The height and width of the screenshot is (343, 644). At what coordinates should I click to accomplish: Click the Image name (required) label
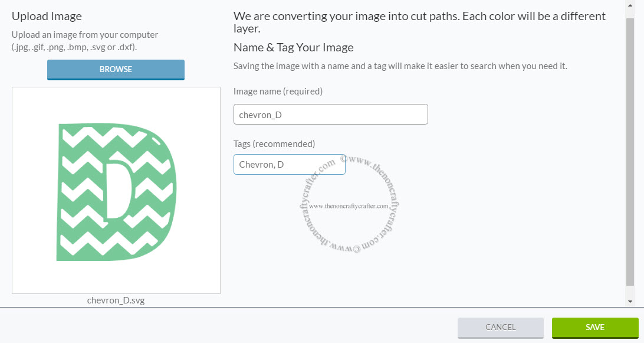pyautogui.click(x=278, y=91)
